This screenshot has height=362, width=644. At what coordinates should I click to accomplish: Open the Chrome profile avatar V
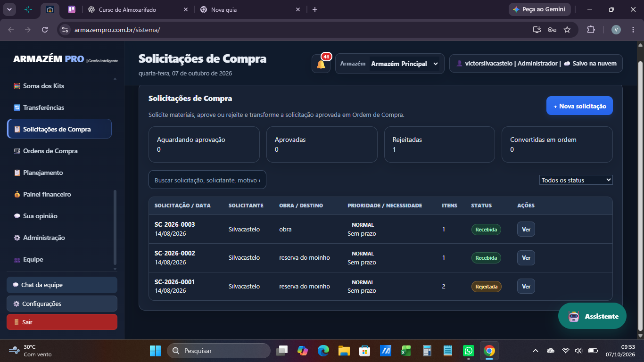(x=616, y=30)
